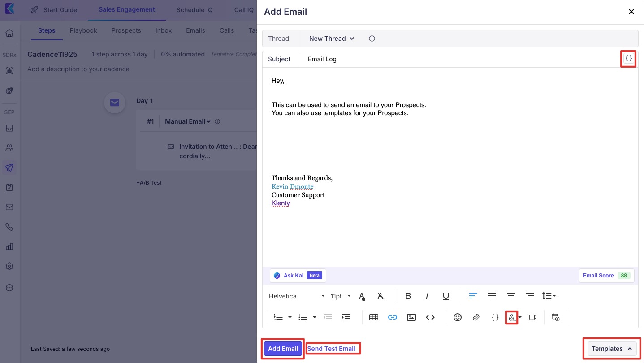Click the calendar add icon in toolbar
The height and width of the screenshot is (363, 644).
(555, 317)
